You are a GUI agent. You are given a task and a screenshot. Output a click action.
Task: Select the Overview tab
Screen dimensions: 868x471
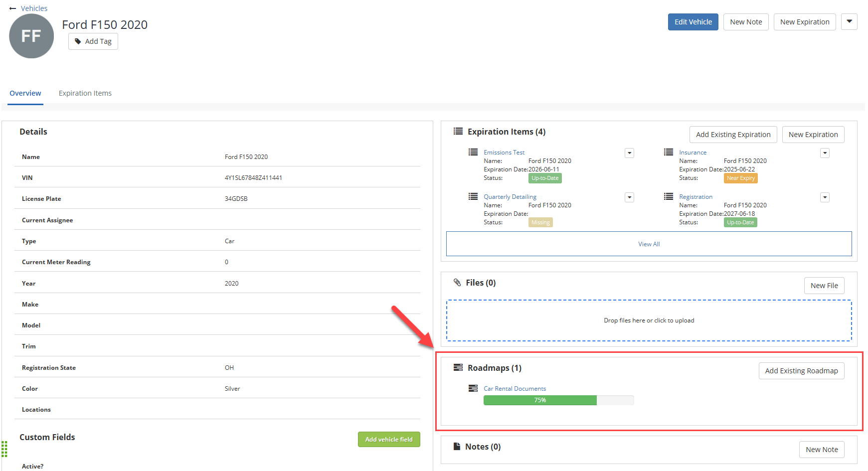tap(25, 93)
